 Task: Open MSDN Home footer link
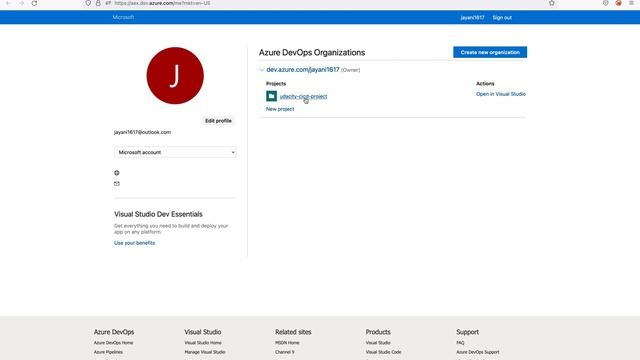(x=287, y=343)
